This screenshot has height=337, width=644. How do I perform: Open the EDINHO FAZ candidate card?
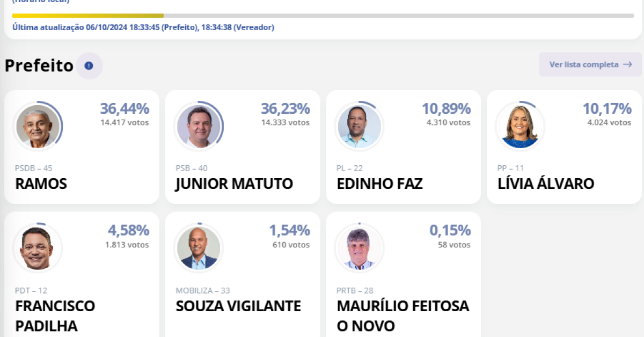click(403, 161)
